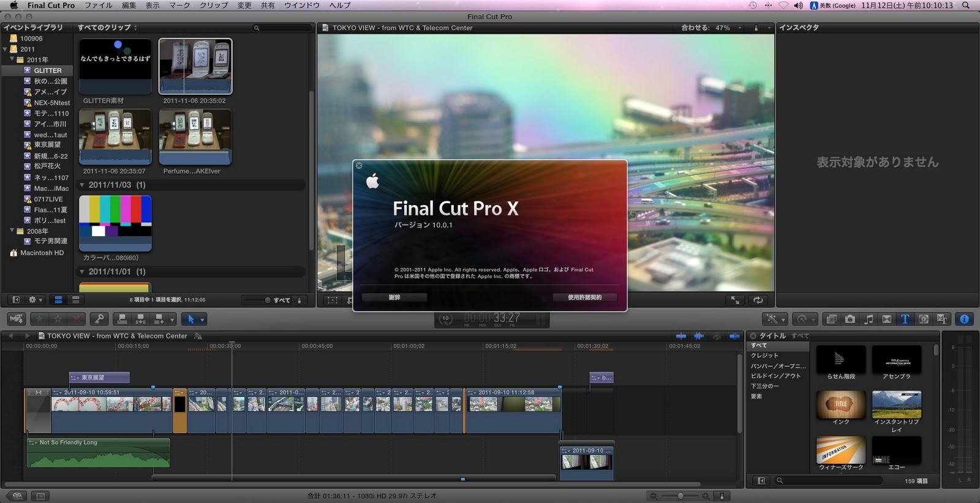Toggle skimming in the timeline

point(681,336)
